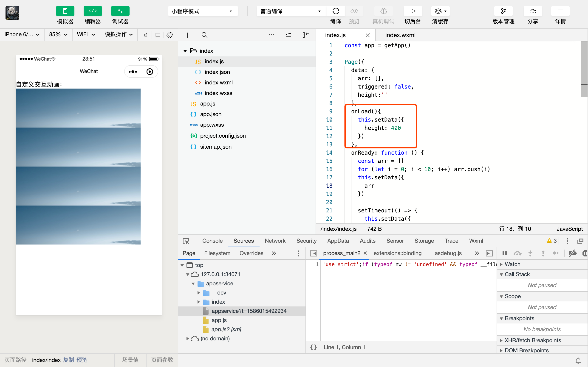Screen dimensions: 588x367
Task: Switch to the Console tab
Action: click(x=212, y=241)
